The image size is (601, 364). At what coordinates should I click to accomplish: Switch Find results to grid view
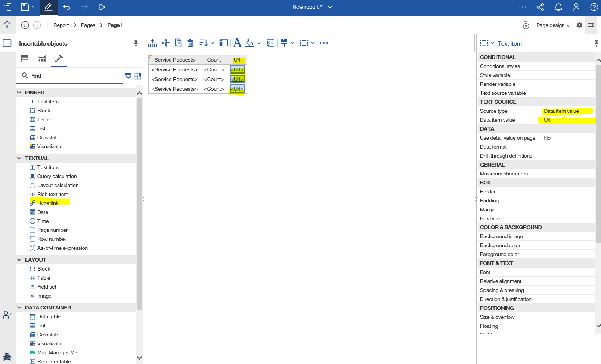(137, 76)
